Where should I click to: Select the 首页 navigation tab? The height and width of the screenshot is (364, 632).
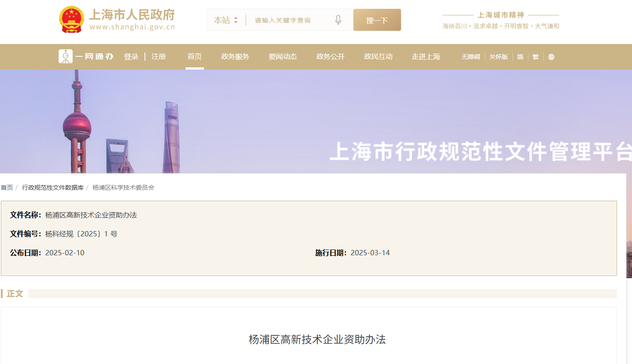[x=194, y=56]
